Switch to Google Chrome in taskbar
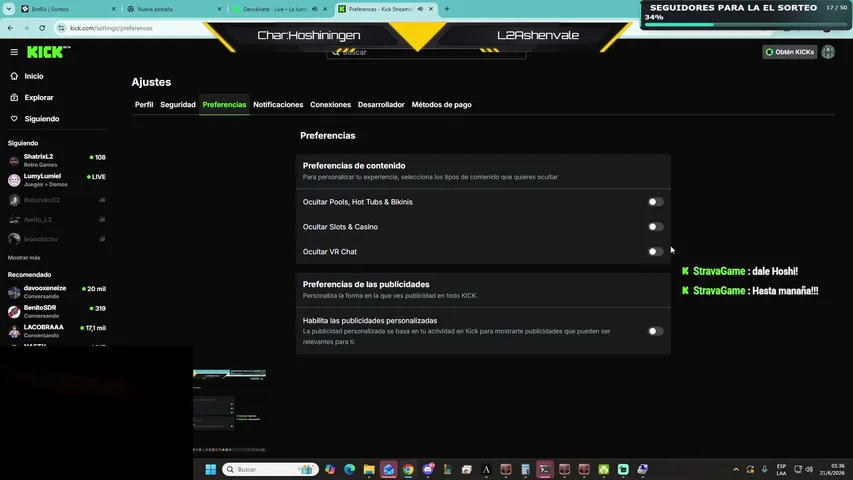This screenshot has width=853, height=480. [x=408, y=469]
